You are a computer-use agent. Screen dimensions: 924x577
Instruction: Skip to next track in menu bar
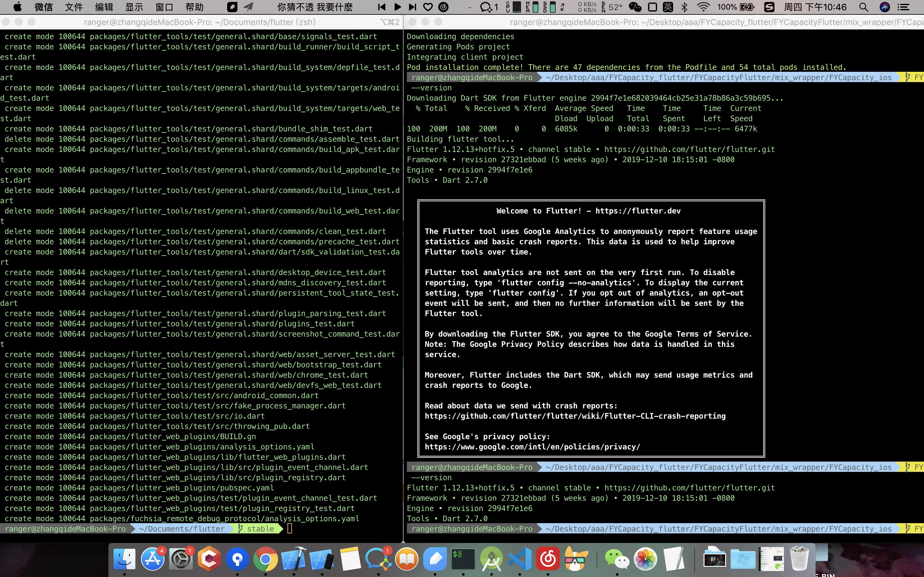pyautogui.click(x=412, y=7)
